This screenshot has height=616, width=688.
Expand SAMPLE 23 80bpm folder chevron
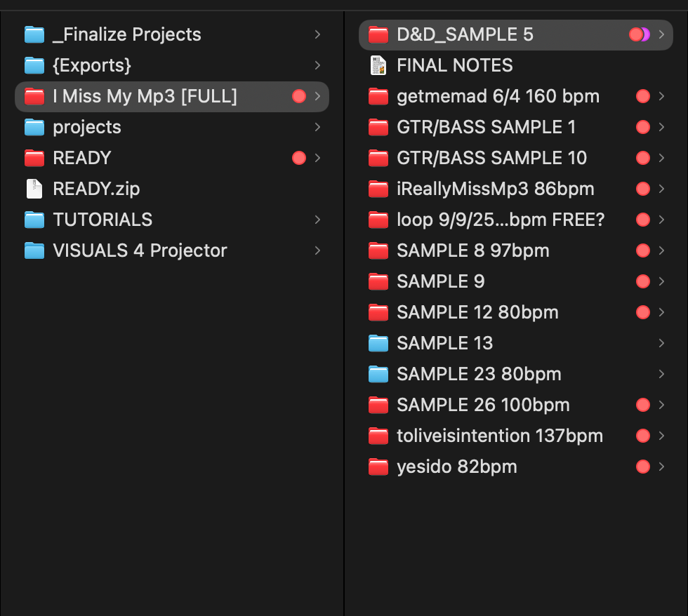pos(661,374)
